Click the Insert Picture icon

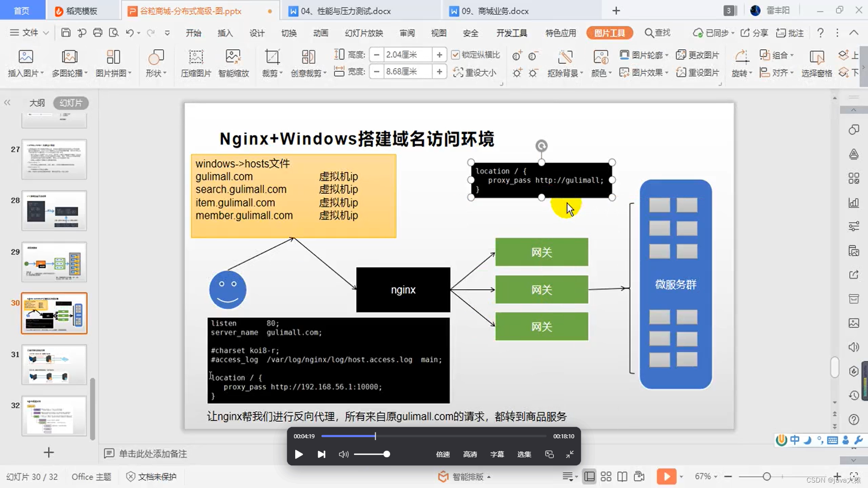tap(25, 57)
